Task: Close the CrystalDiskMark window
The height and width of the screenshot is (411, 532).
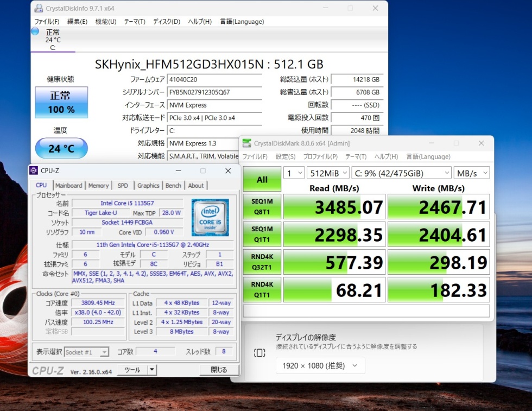Action: tap(481, 143)
